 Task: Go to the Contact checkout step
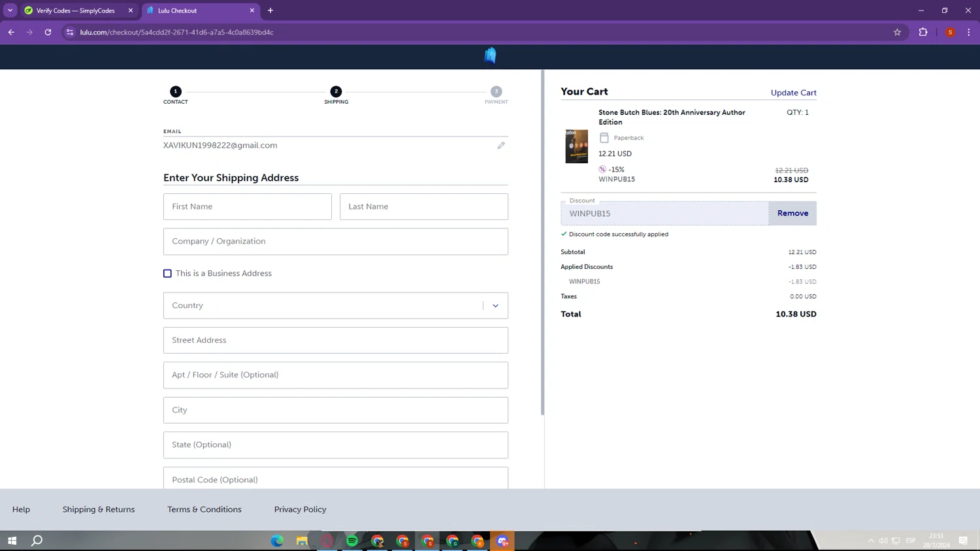175,92
